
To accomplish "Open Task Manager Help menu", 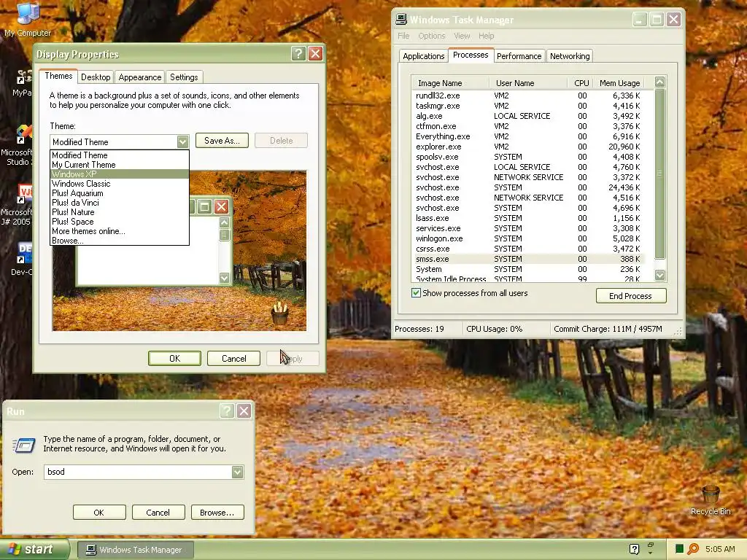I will point(487,36).
